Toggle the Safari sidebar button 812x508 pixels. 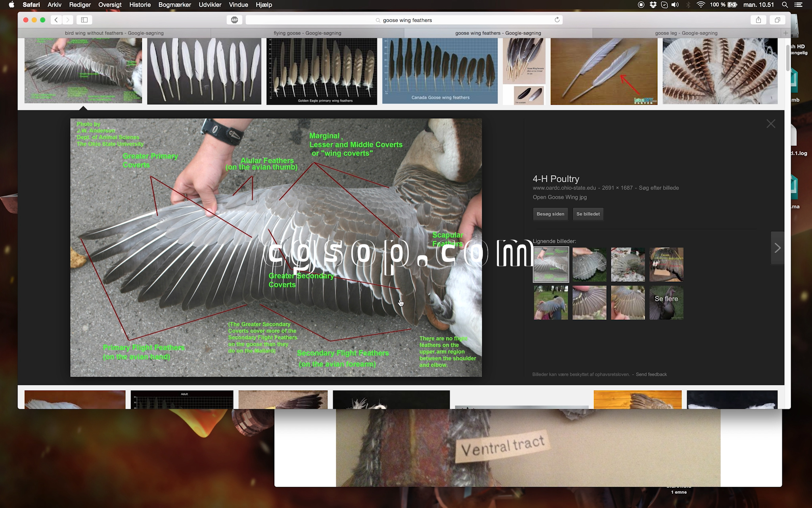(x=84, y=20)
